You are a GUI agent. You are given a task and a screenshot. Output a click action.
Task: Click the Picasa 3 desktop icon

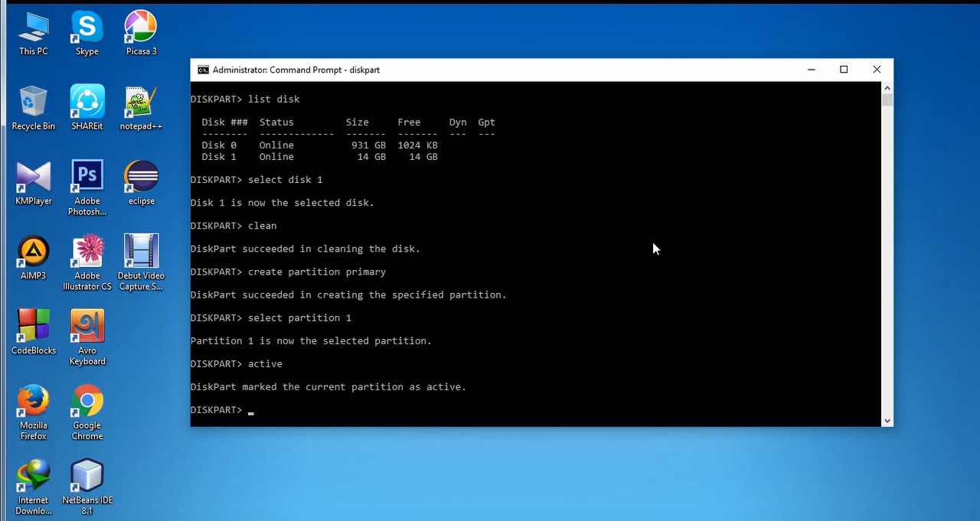pyautogui.click(x=141, y=29)
